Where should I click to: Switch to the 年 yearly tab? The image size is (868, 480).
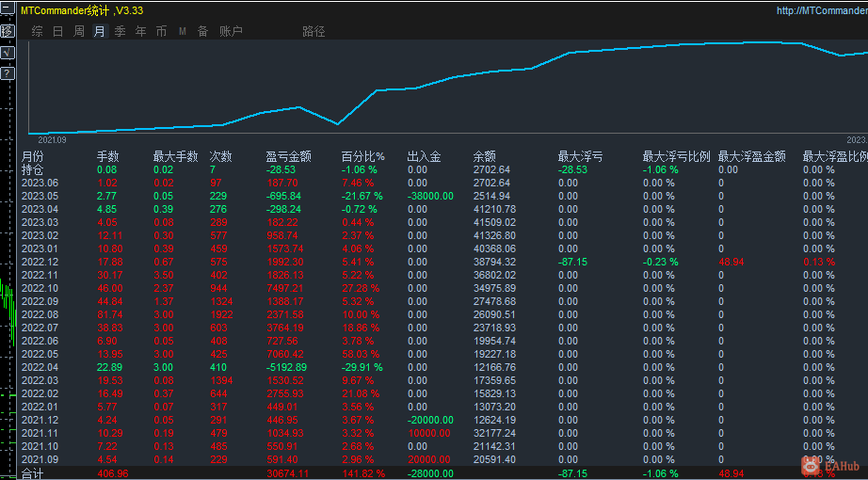point(140,32)
